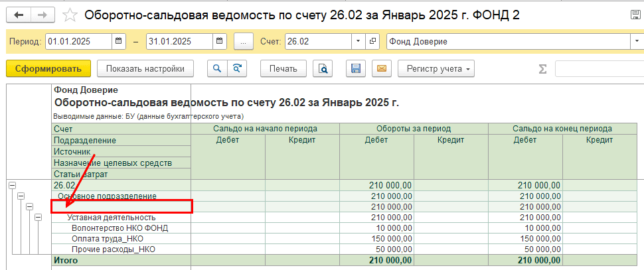Click the Показать настройки button
Image resolution: width=644 pixels, height=270 pixels.
[x=145, y=68]
